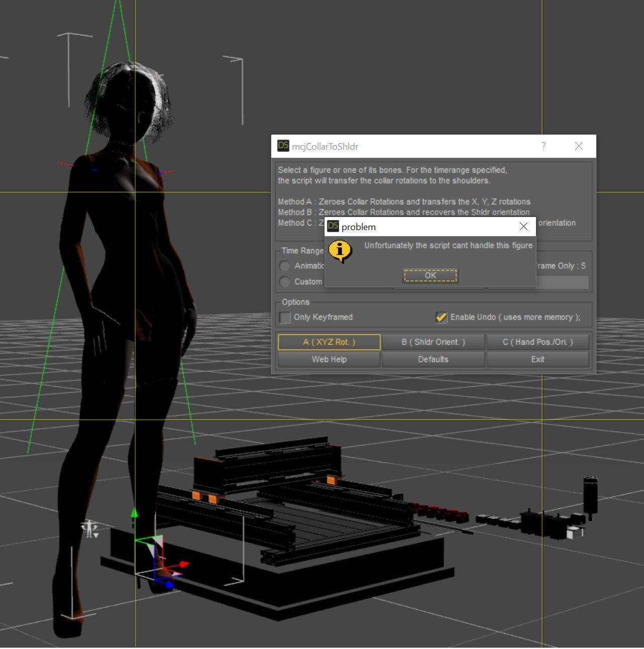Enable the Only Keyframed checkbox
This screenshot has height=649, width=644.
[x=285, y=317]
